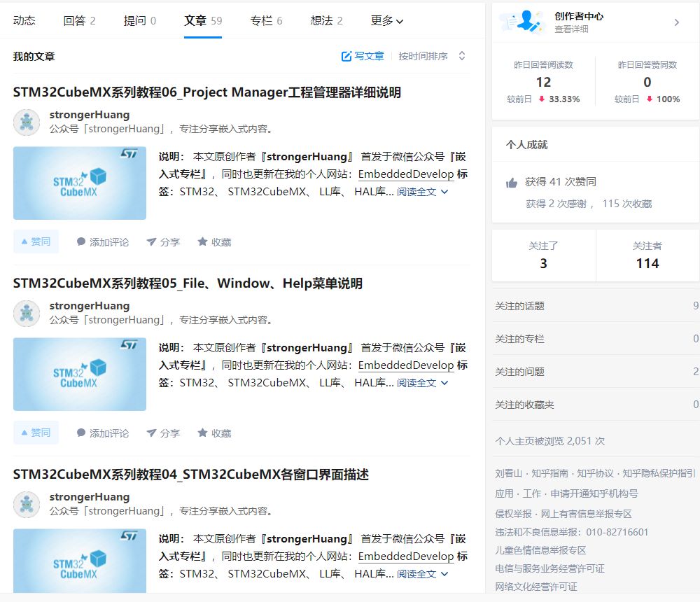Screen dimensions: 700x602
Task: Click the author avatar on the 教程06 article
Action: coord(27,122)
